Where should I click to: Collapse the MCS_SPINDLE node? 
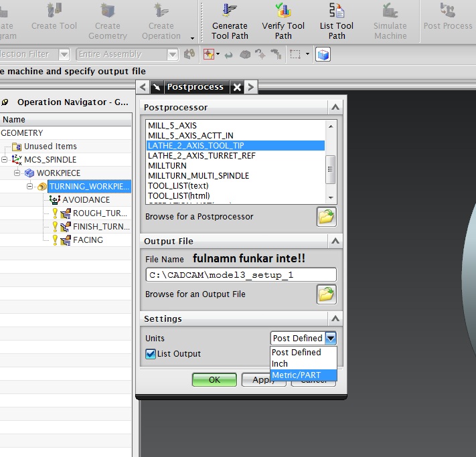[x=4, y=160]
